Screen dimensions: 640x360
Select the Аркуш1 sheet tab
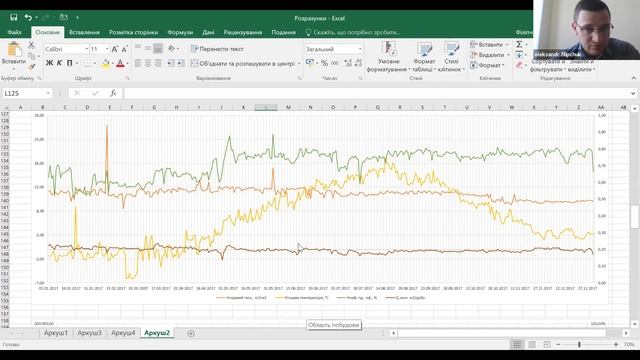[x=56, y=333]
